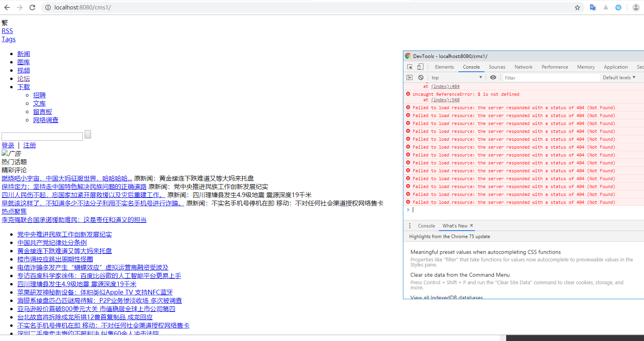Image resolution: width=644 pixels, height=341 pixels.
Task: Open the (index):484 source link
Action: pos(445,86)
